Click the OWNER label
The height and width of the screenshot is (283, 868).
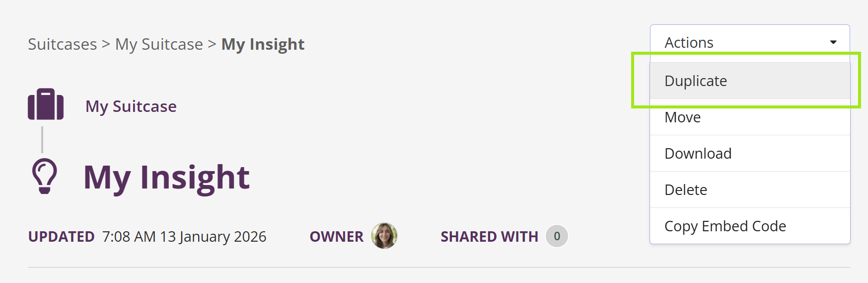point(336,237)
